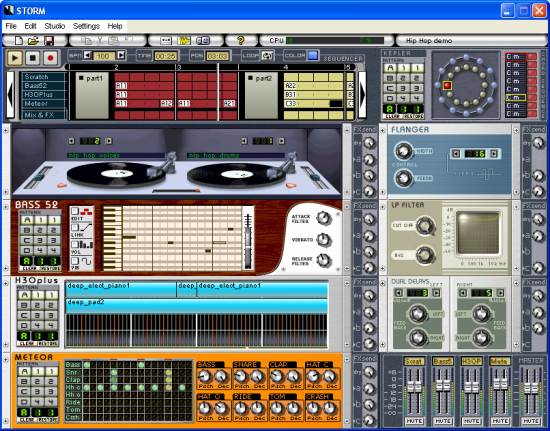
Task: Save the project with the floppy disk icon
Action: click(x=48, y=41)
